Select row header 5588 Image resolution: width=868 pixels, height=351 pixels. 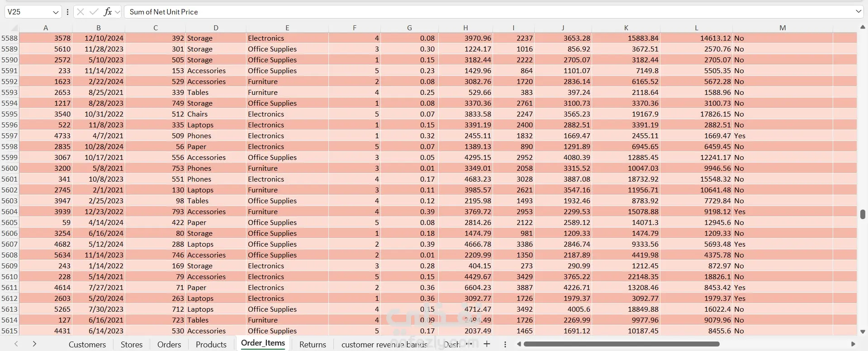(9, 38)
